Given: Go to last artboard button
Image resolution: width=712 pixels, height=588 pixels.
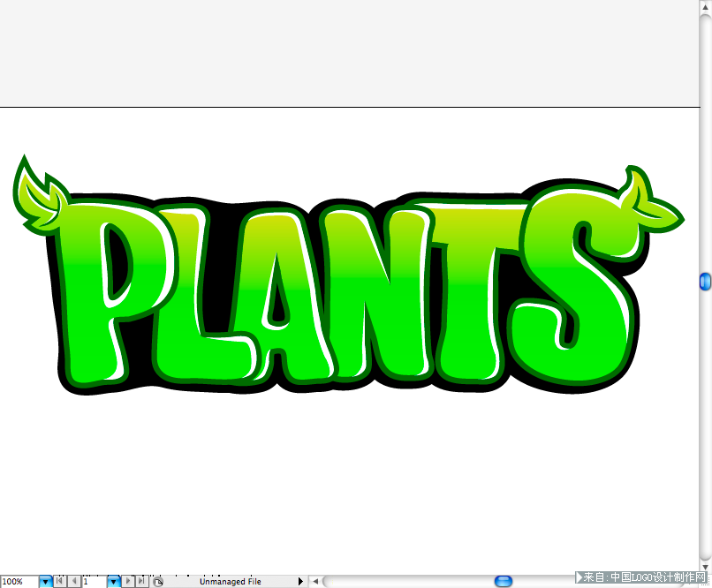Looking at the screenshot, I should [141, 581].
